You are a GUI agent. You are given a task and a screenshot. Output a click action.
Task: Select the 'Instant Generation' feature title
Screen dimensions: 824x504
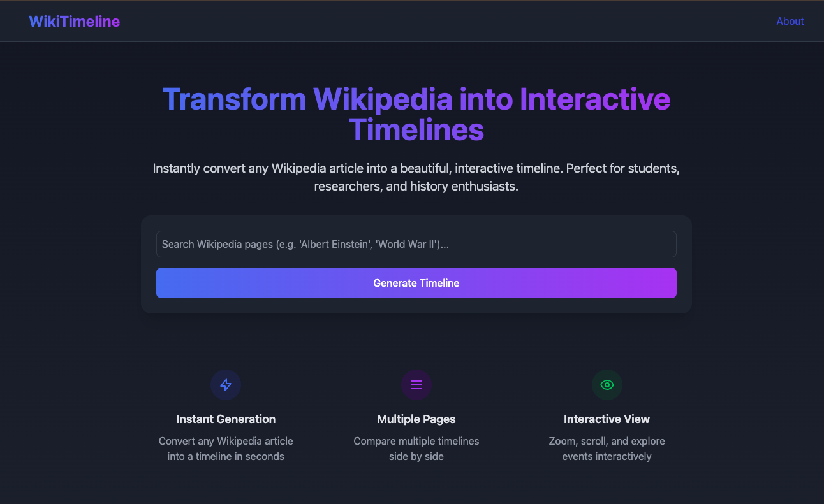pos(226,419)
